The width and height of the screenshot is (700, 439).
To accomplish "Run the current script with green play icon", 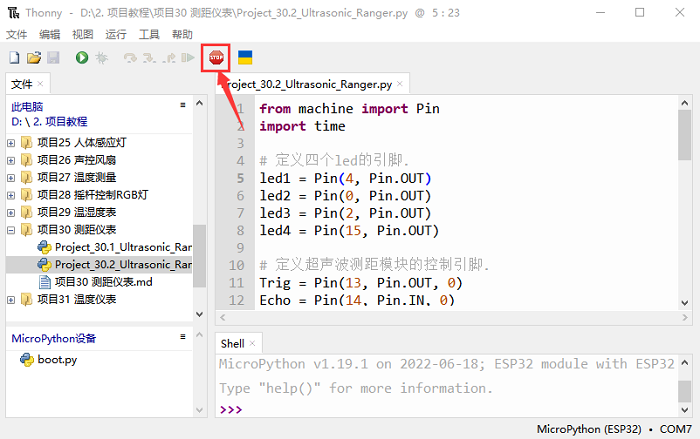I will (82, 59).
